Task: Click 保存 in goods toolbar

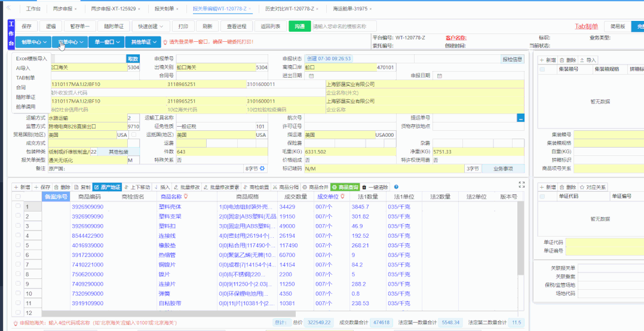Action: (42, 187)
